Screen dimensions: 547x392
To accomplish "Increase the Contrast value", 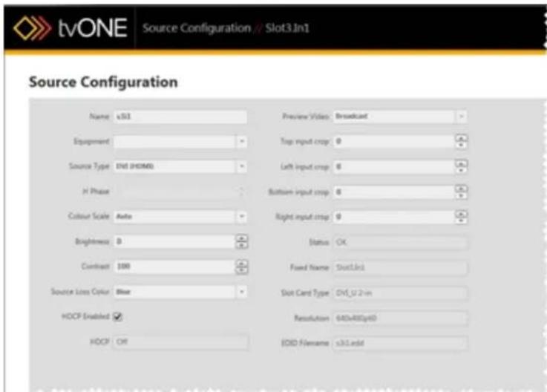I will tap(242, 264).
